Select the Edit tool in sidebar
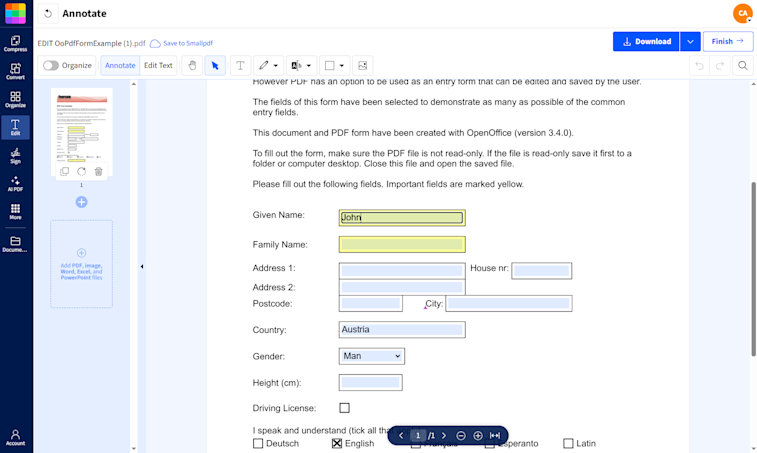 (x=15, y=127)
